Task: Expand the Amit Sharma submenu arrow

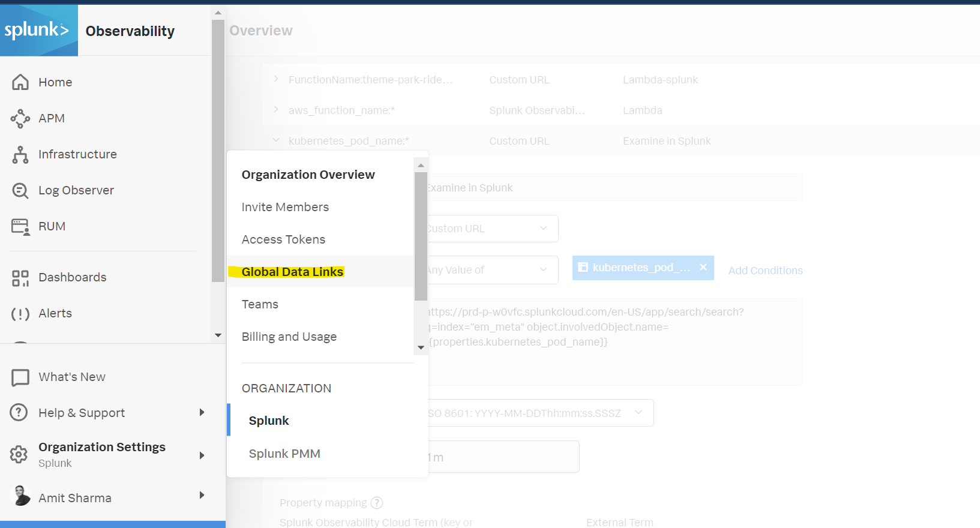Action: [202, 495]
